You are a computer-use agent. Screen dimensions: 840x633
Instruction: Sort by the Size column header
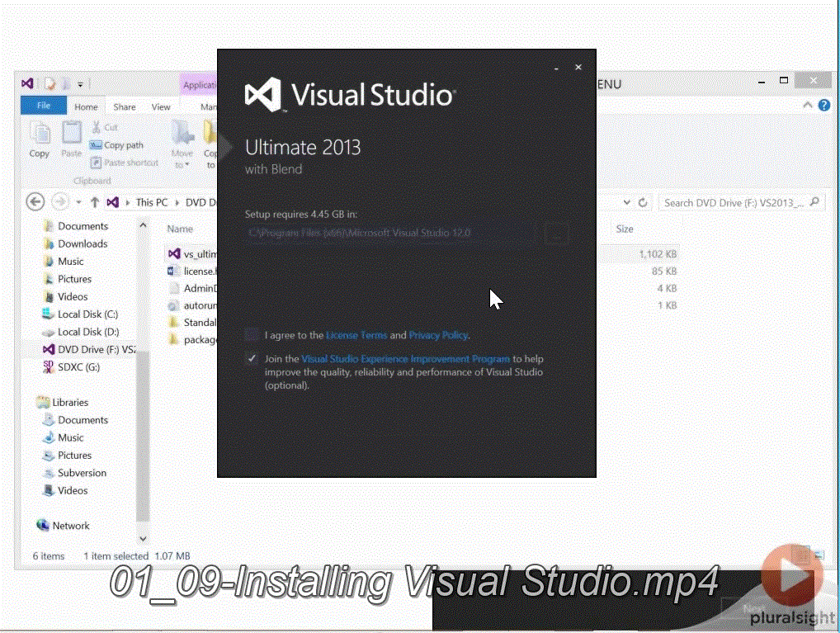coord(625,229)
